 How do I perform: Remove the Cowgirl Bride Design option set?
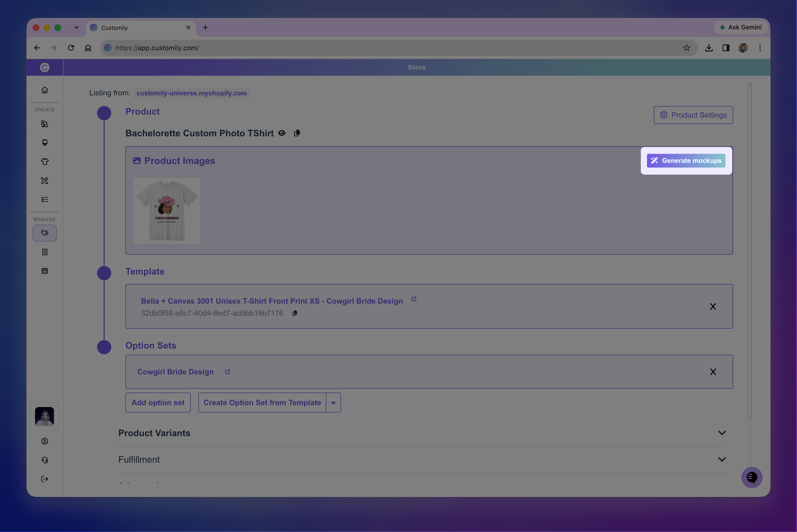pyautogui.click(x=713, y=372)
